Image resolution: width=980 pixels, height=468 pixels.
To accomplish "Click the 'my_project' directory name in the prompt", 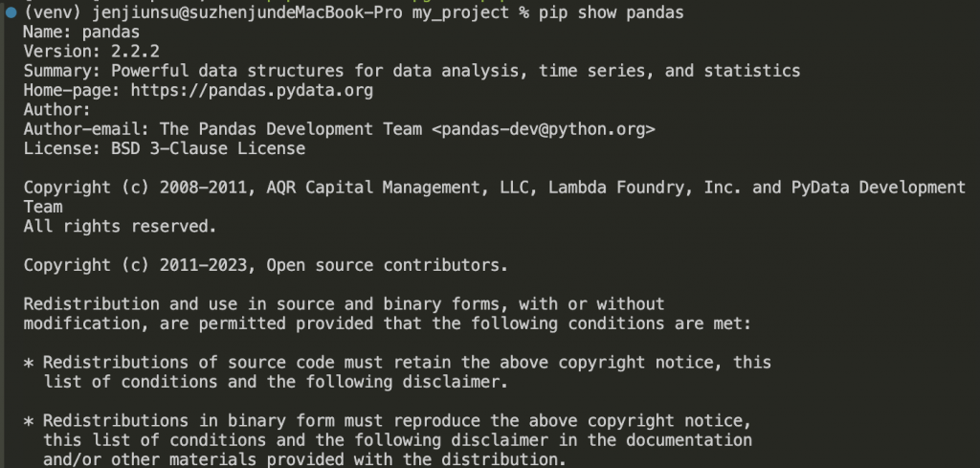I will point(460,12).
